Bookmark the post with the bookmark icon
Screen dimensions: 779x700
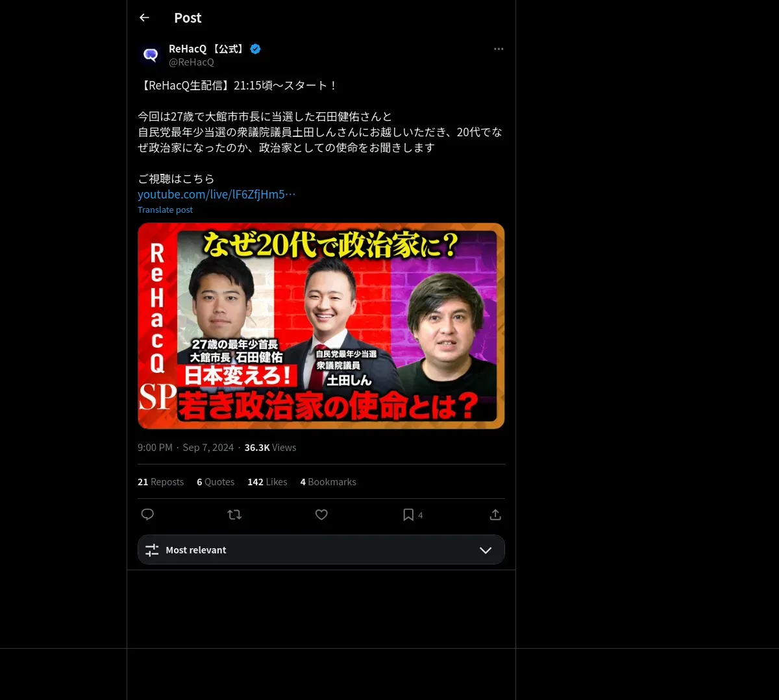coord(408,514)
